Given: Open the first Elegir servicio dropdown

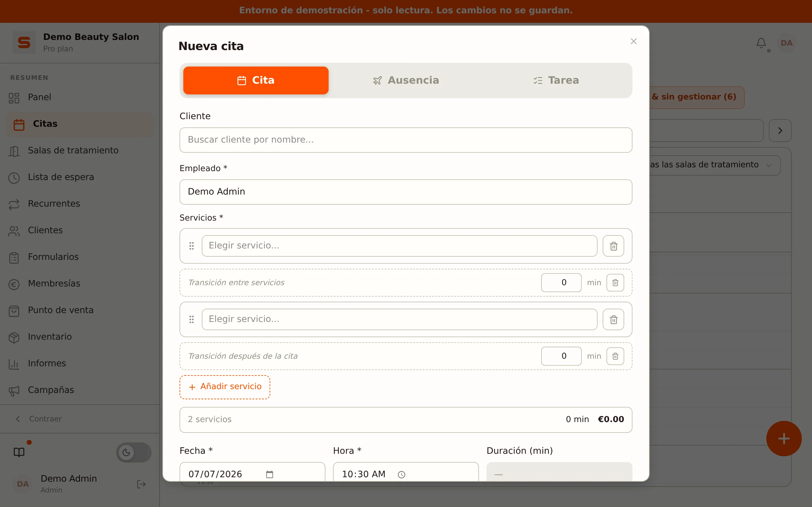Looking at the screenshot, I should pos(399,246).
